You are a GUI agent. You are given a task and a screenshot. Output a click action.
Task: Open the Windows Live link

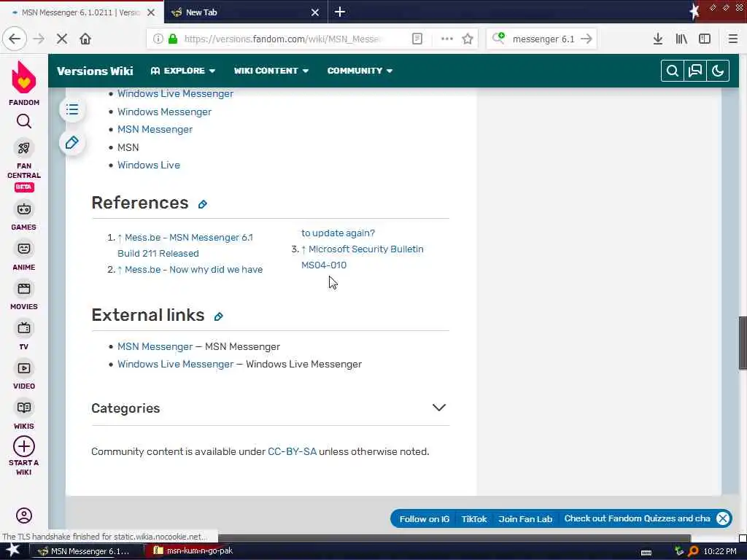point(149,166)
